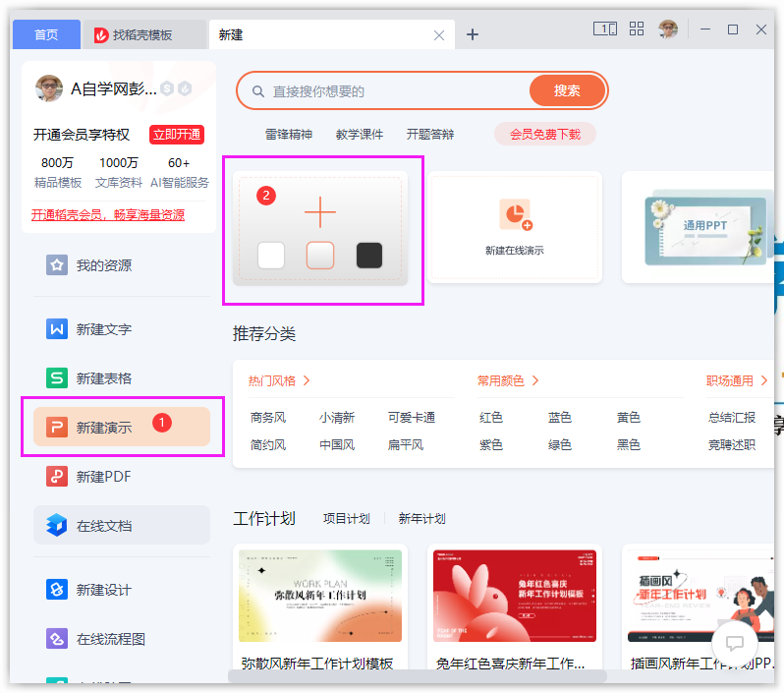The image size is (784, 693).
Task: Click the orange 搜索 button
Action: 567,90
